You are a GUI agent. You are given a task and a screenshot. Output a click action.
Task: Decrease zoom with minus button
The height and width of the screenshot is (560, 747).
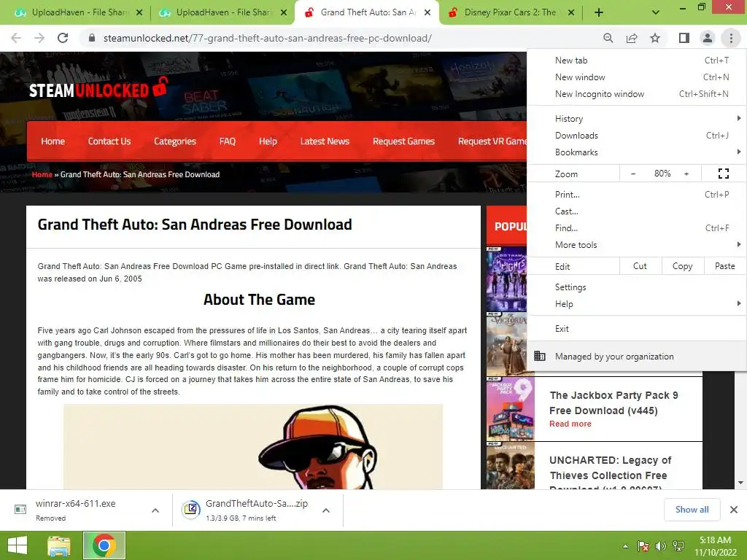point(633,174)
